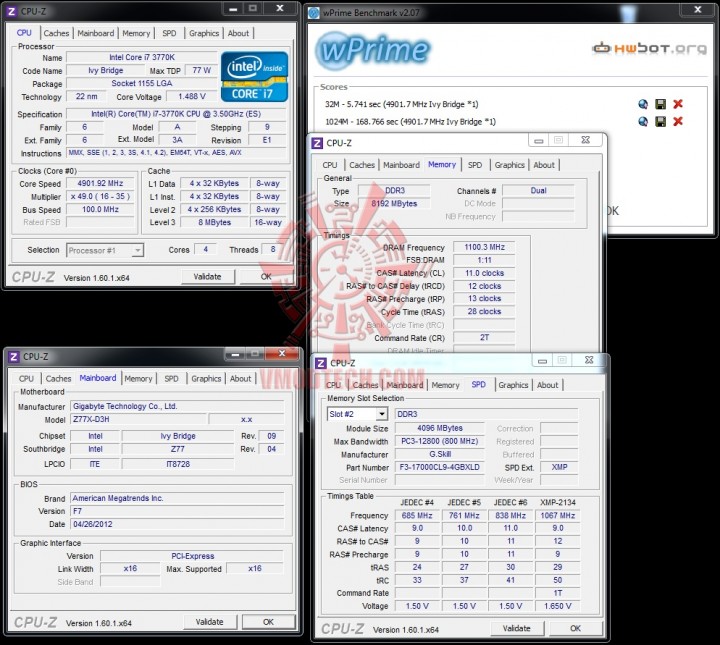Screen dimensions: 720x645
Task: Select Memory tab in the Mainboard window
Action: pos(138,379)
